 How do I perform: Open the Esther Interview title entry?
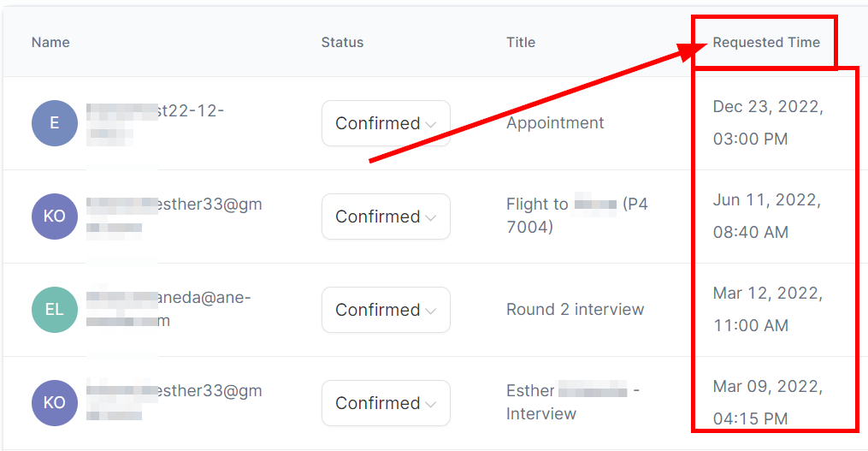click(573, 402)
